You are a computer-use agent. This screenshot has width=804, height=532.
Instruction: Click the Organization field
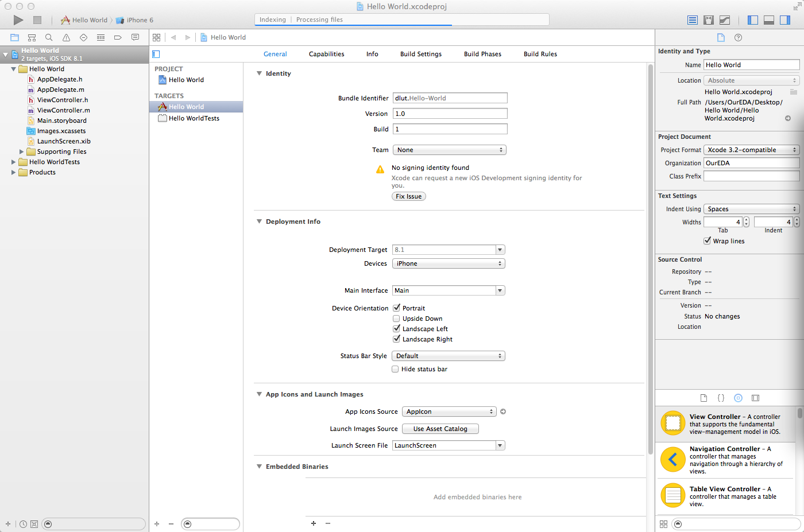tap(752, 163)
